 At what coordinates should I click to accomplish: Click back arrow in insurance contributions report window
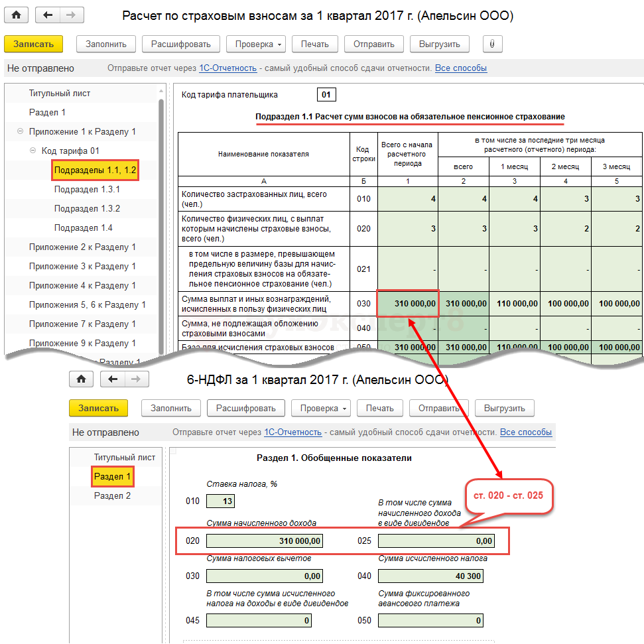[x=48, y=15]
